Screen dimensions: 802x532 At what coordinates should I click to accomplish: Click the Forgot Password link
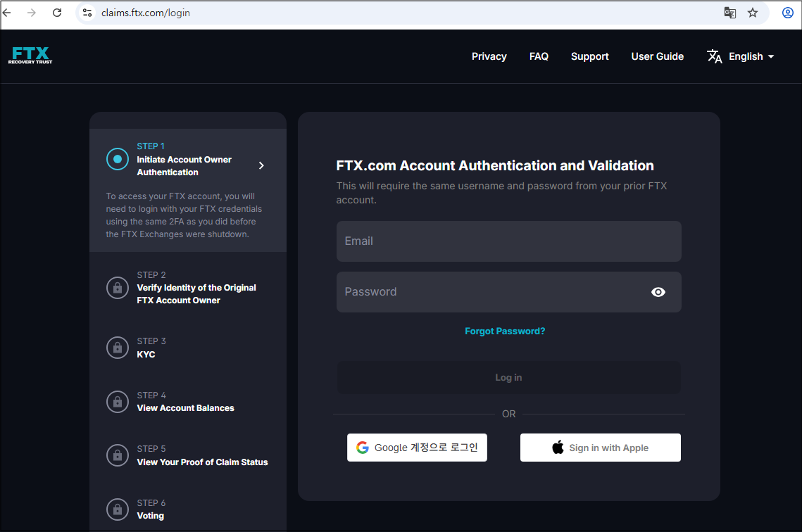click(505, 331)
